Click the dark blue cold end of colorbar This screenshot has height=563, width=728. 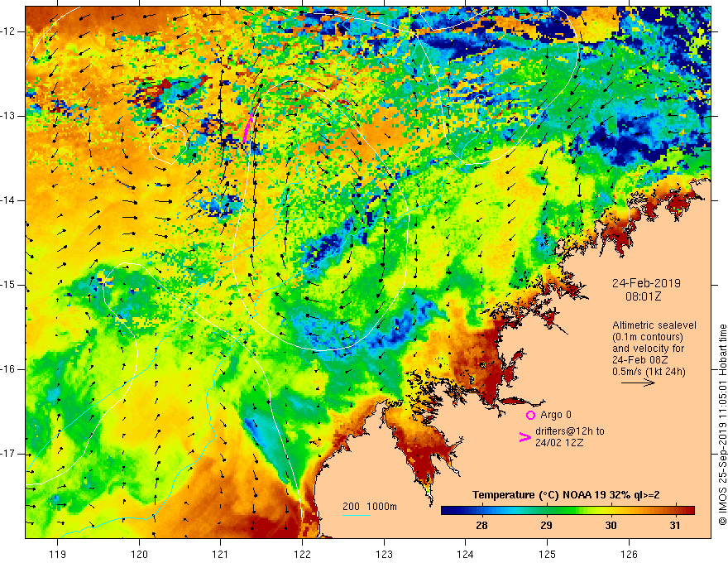pyautogui.click(x=450, y=511)
